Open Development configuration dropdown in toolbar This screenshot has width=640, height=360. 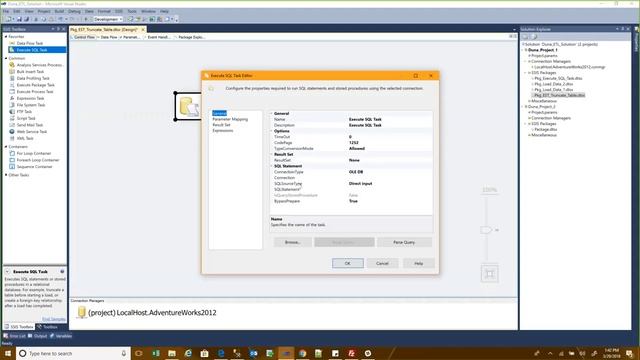(x=108, y=19)
